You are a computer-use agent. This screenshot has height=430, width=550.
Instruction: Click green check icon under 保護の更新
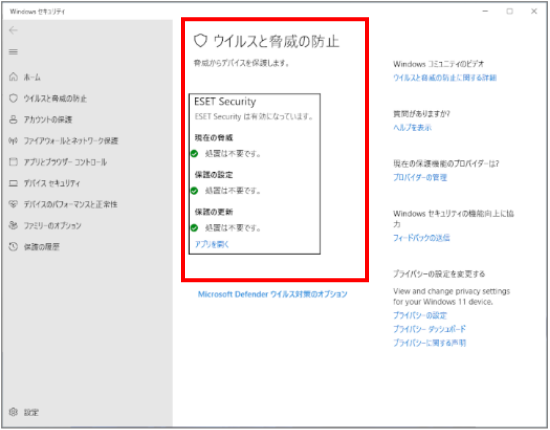(x=194, y=228)
